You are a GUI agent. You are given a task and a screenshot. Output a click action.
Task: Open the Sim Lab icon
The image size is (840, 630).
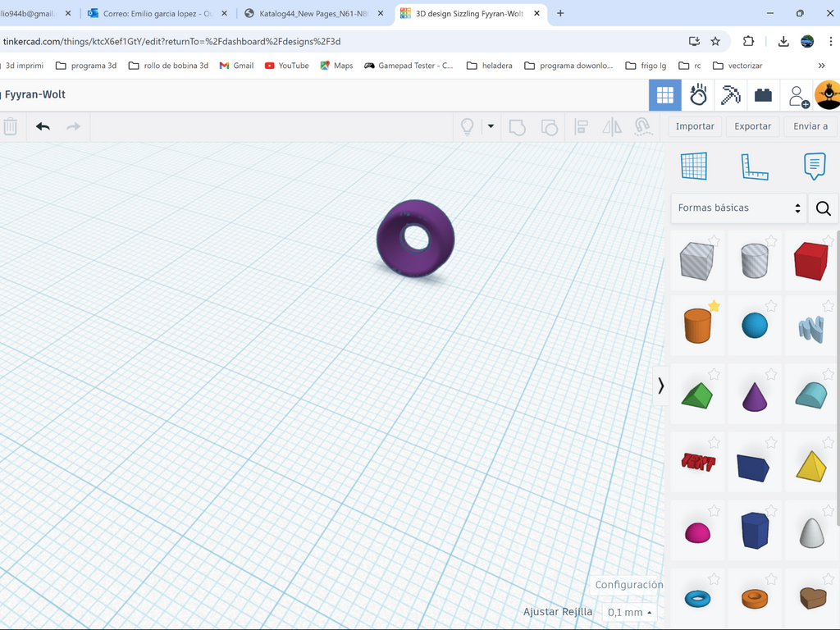click(x=698, y=95)
